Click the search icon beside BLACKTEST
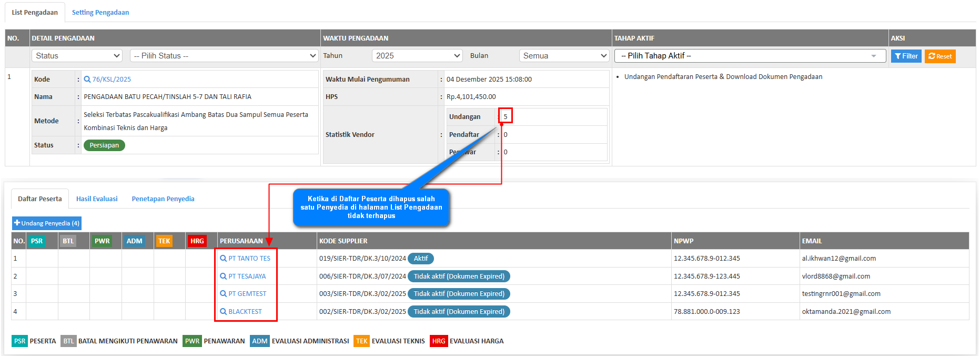 coord(223,312)
